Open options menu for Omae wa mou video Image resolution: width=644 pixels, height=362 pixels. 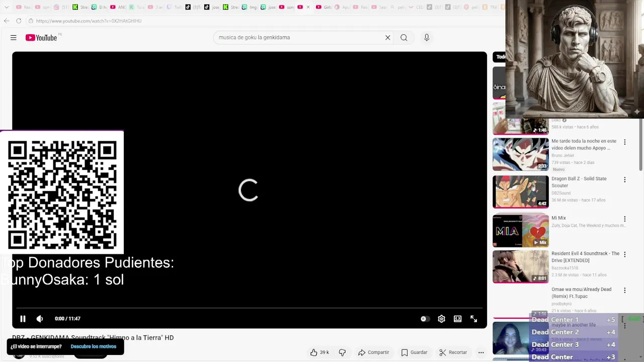pos(625,290)
